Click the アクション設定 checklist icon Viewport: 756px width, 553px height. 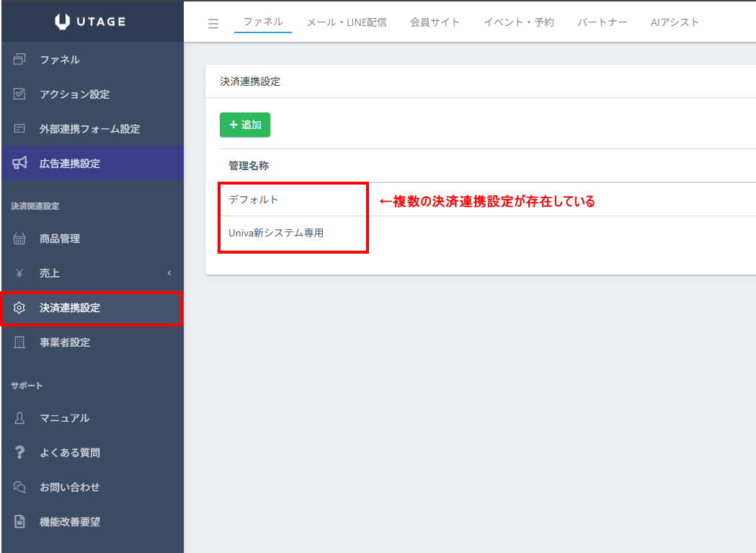point(20,94)
